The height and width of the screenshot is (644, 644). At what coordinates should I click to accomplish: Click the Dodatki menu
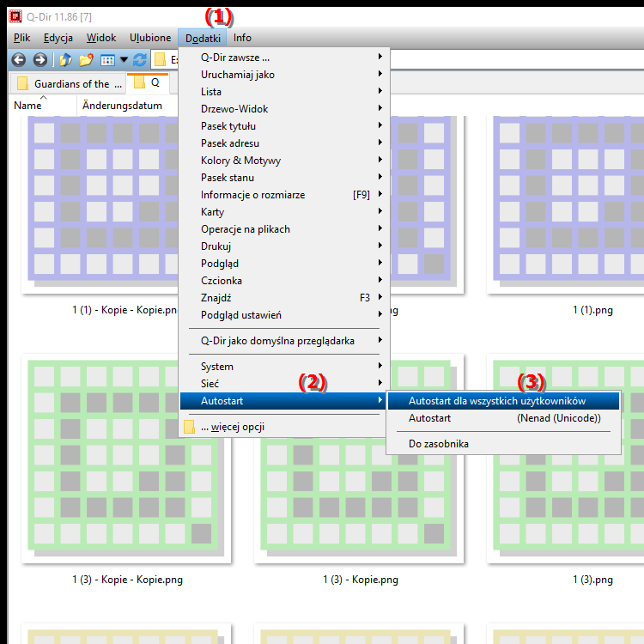tap(203, 38)
